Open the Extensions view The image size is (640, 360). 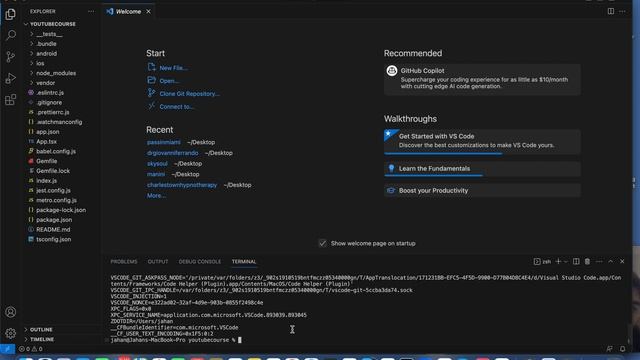(11, 100)
